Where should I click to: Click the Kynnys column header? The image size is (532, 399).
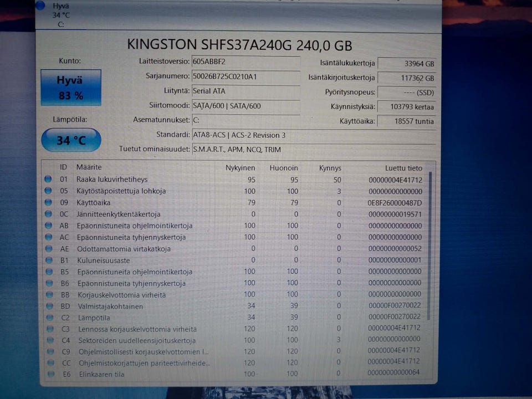[x=330, y=168]
